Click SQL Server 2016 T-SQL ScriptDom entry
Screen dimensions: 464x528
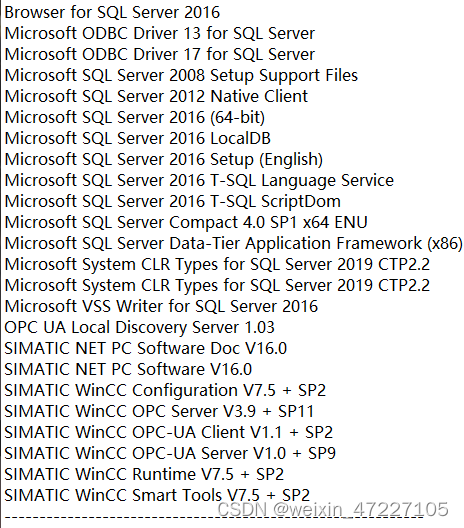coord(173,201)
